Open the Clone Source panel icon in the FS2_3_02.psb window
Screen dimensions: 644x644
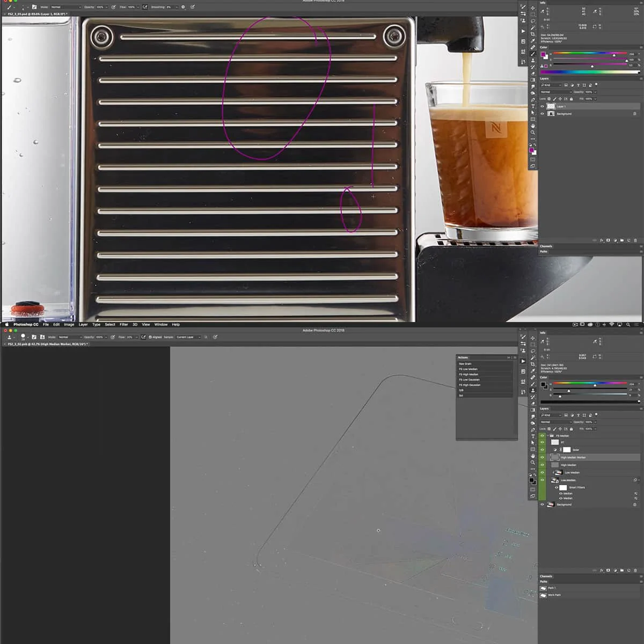point(523,350)
